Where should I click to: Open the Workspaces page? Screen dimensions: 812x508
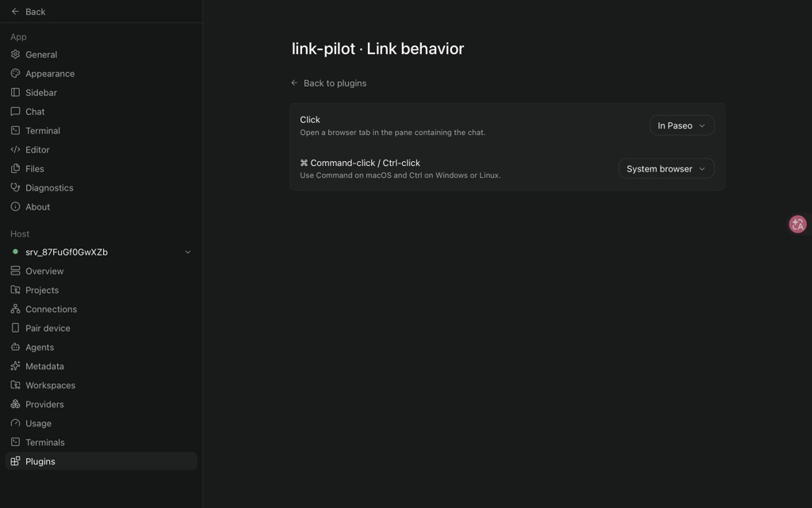click(x=101, y=385)
